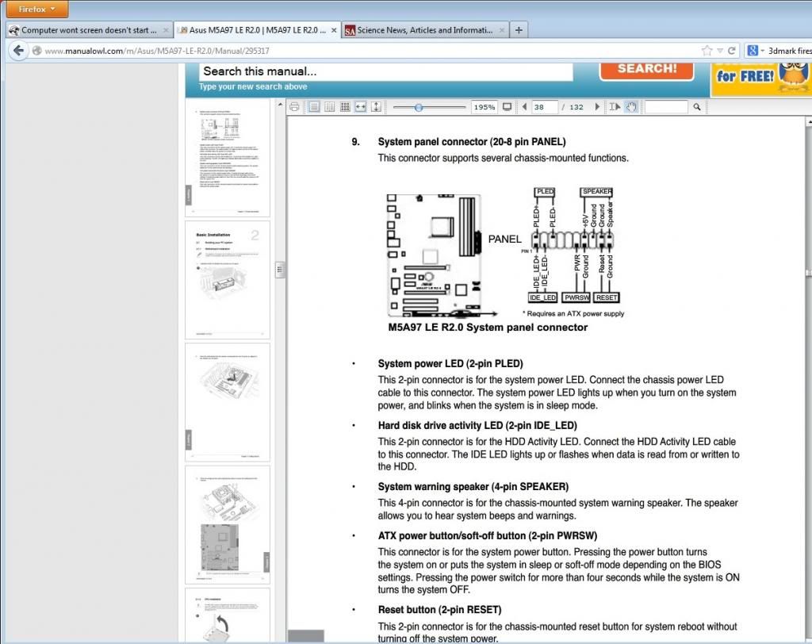
Task: Click the '* Requires an ATX power supply' note
Action: [x=573, y=313]
